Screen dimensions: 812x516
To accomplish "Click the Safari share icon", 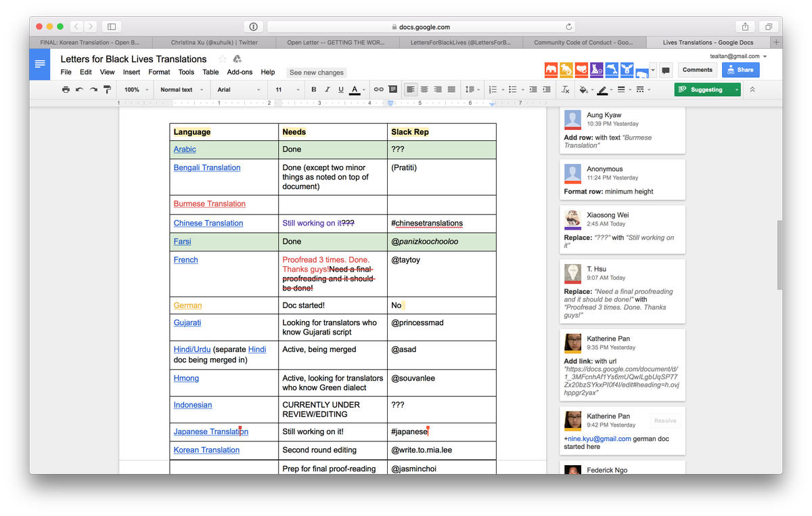I will (x=745, y=26).
